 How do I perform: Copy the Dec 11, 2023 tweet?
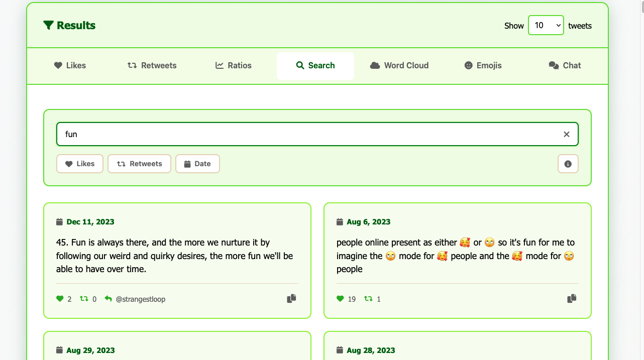click(x=291, y=299)
